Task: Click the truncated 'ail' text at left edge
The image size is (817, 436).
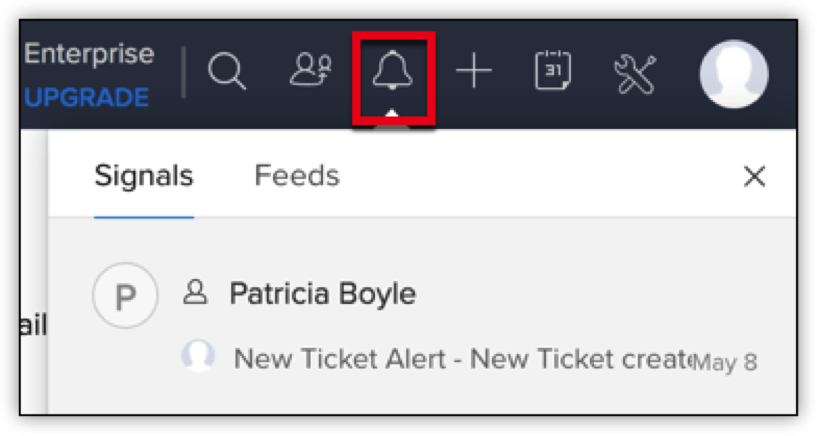Action: point(34,326)
